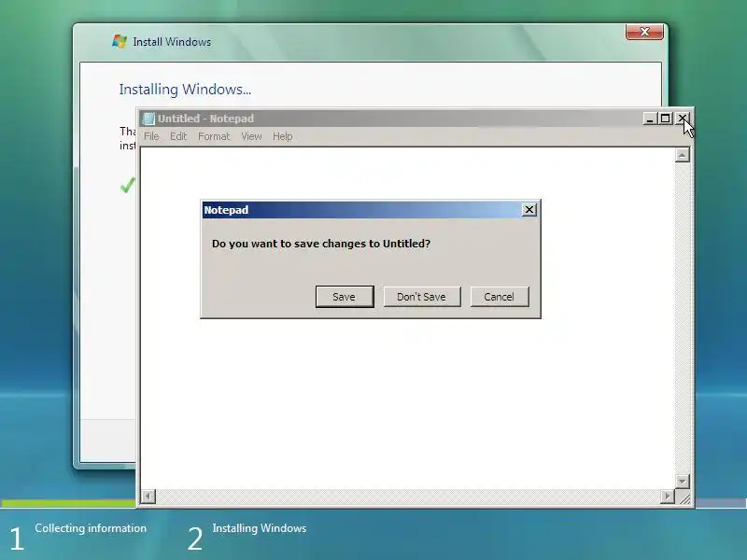Click the 'Installing Windows...' heading

coord(185,90)
